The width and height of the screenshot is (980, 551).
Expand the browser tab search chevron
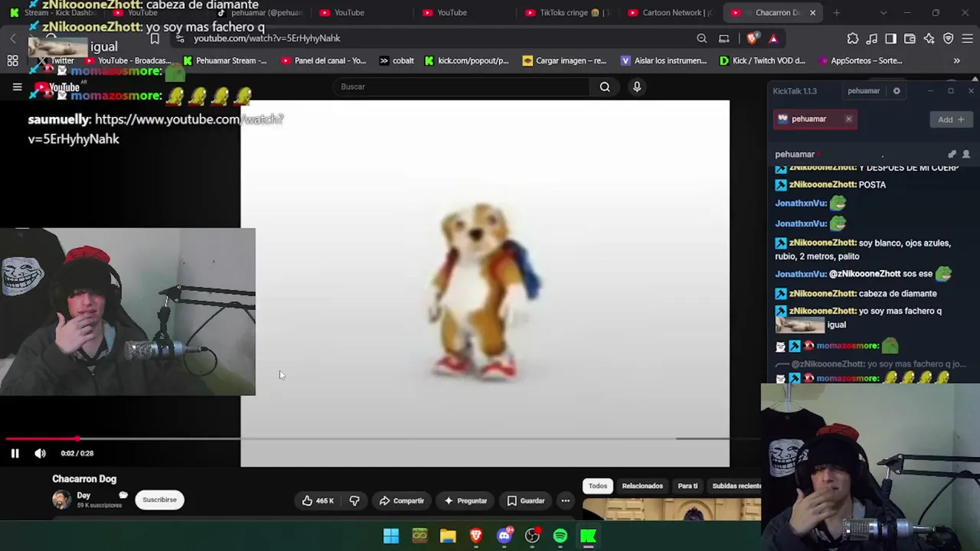click(x=884, y=12)
